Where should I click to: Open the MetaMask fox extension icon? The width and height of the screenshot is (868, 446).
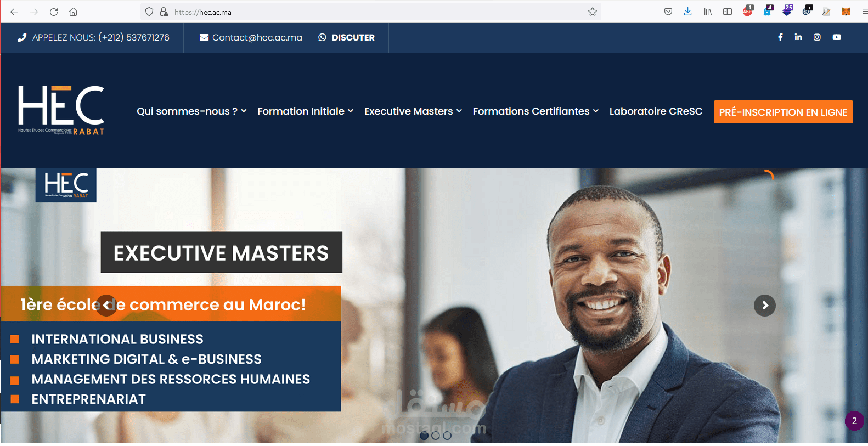[846, 12]
